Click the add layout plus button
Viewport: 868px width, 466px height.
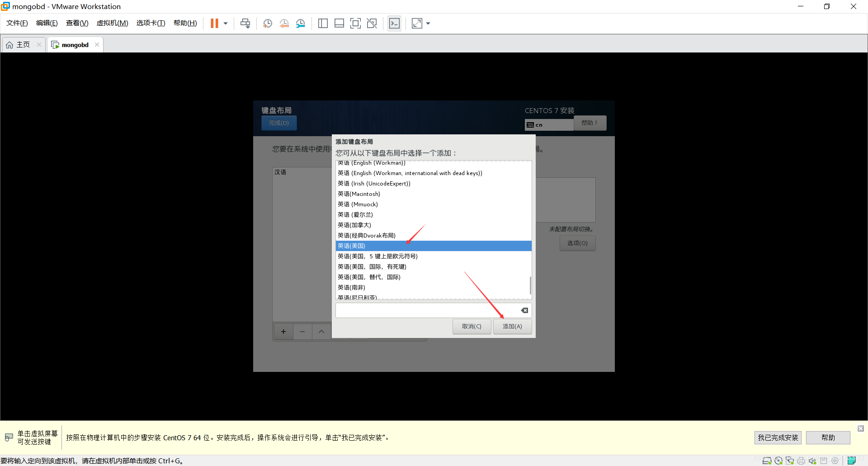coord(283,332)
